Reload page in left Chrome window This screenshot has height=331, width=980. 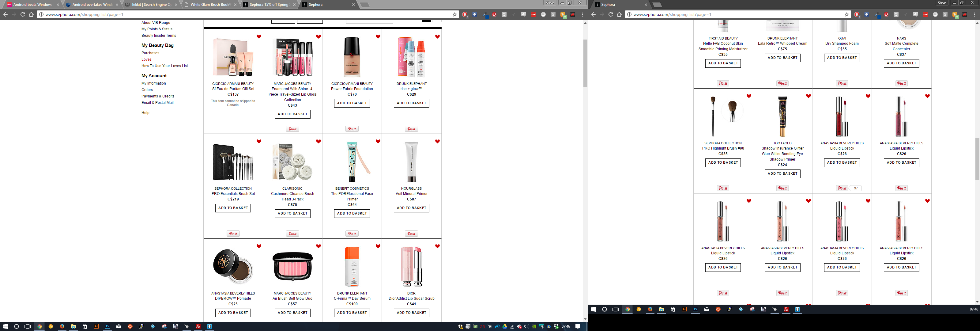click(22, 14)
